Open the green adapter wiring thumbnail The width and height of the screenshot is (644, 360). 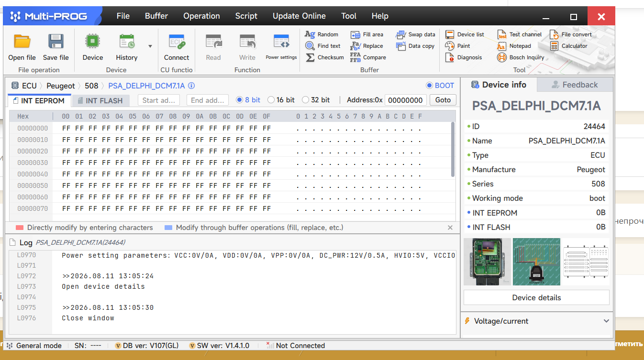tap(536, 262)
